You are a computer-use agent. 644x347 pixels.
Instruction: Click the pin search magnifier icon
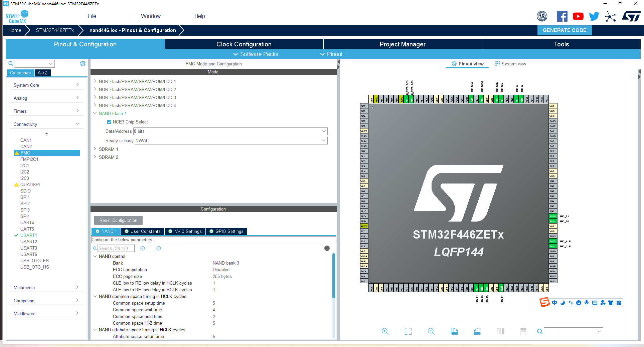[x=539, y=331]
